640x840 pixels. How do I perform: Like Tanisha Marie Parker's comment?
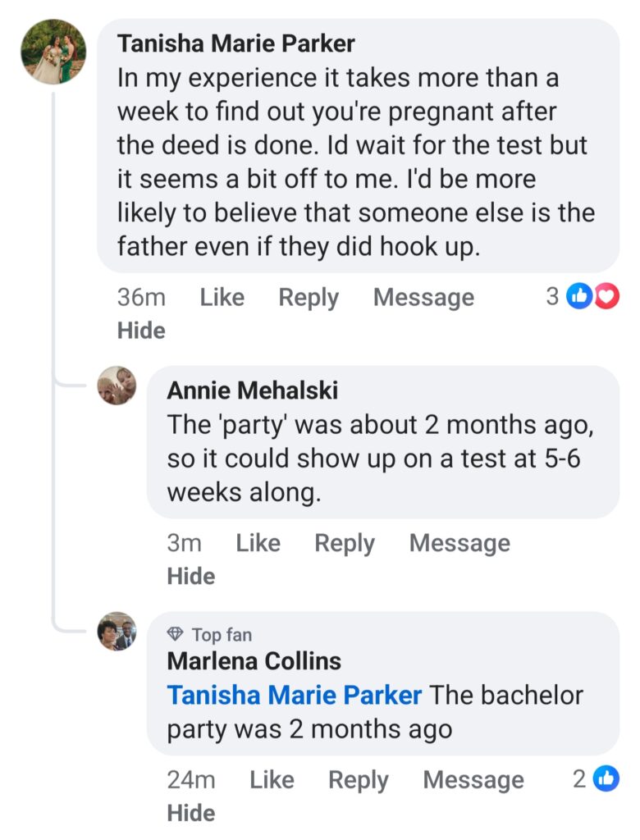222,297
